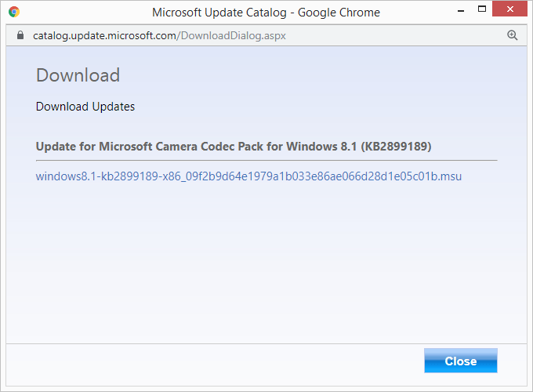This screenshot has width=533, height=392.
Task: Click the footer divider above the Close button
Action: tap(266, 343)
